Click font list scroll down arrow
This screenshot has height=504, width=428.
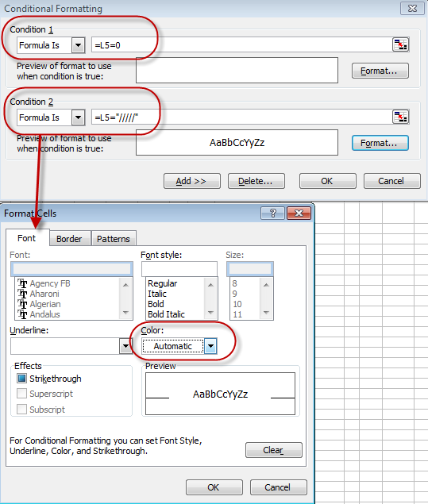coord(125,313)
